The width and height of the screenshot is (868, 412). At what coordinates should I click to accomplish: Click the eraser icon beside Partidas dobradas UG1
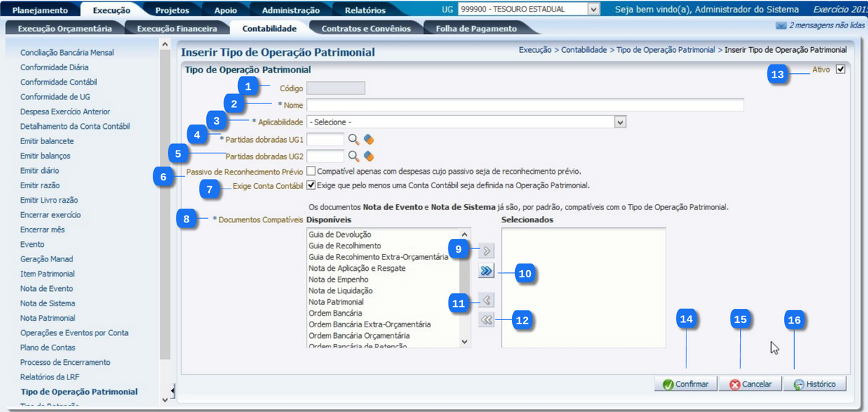coord(368,138)
